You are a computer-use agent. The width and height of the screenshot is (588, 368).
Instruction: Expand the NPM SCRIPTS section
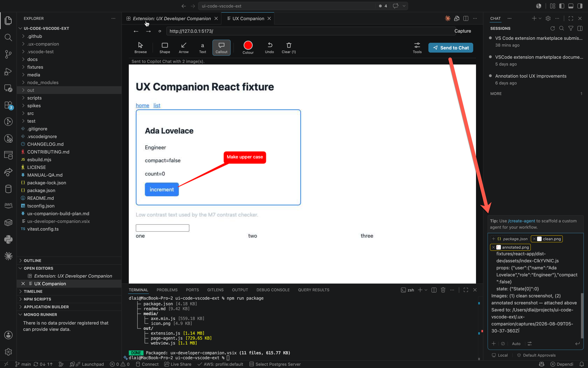(69, 299)
